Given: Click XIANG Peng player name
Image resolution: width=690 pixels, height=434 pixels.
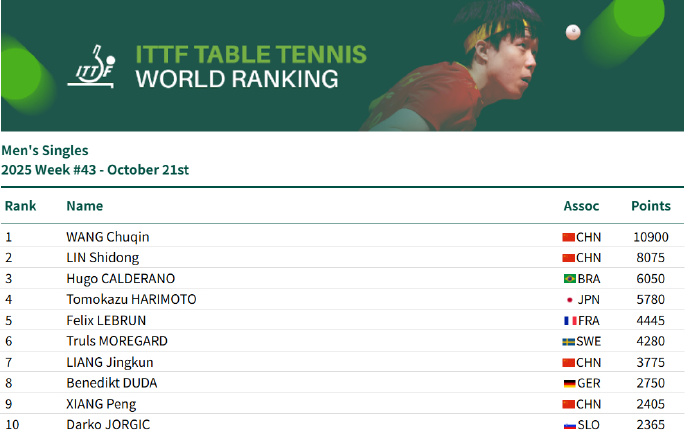Looking at the screenshot, I should [x=101, y=404].
